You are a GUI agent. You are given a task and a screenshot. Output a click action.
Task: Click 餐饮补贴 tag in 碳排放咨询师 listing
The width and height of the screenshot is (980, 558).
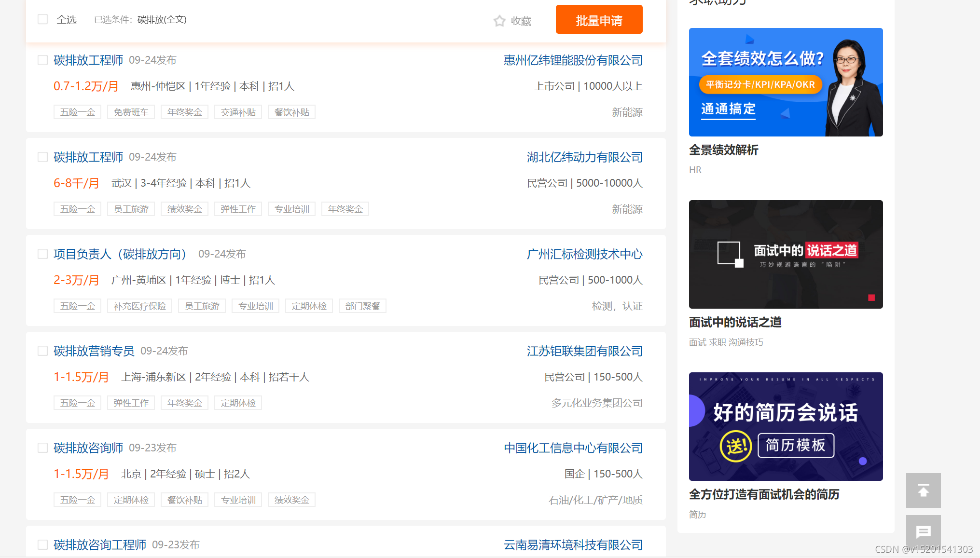(184, 500)
